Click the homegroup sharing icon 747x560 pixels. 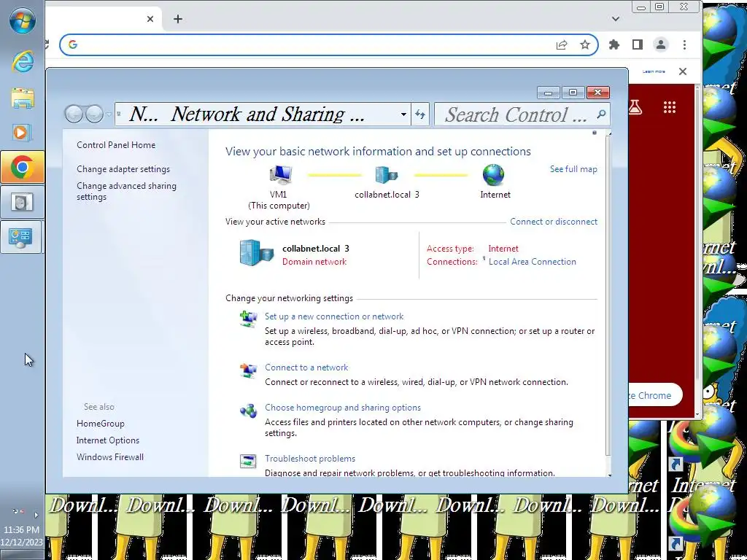point(248,411)
